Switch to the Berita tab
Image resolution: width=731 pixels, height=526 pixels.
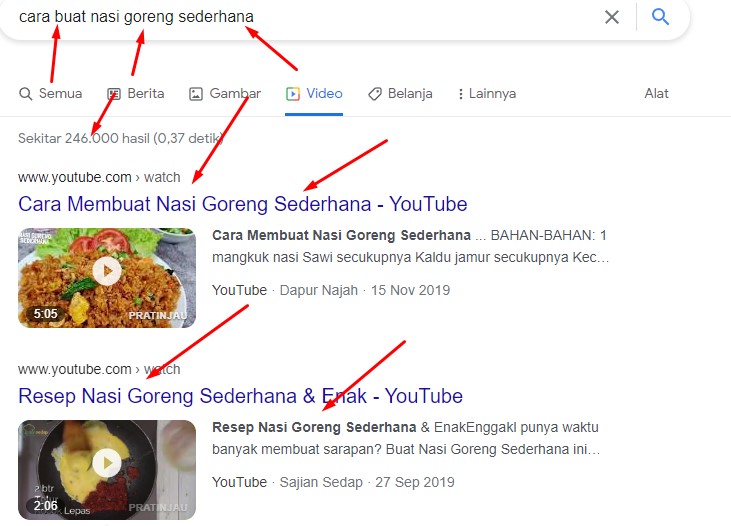[146, 94]
